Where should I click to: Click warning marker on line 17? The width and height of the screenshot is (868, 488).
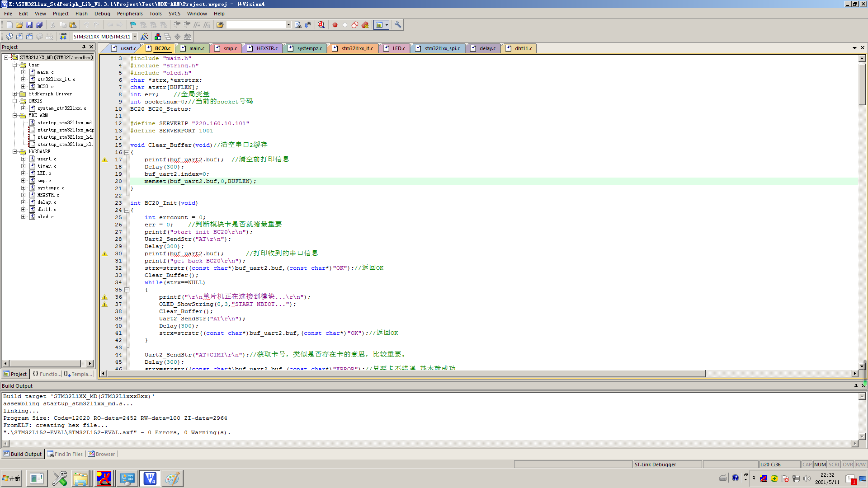[104, 160]
